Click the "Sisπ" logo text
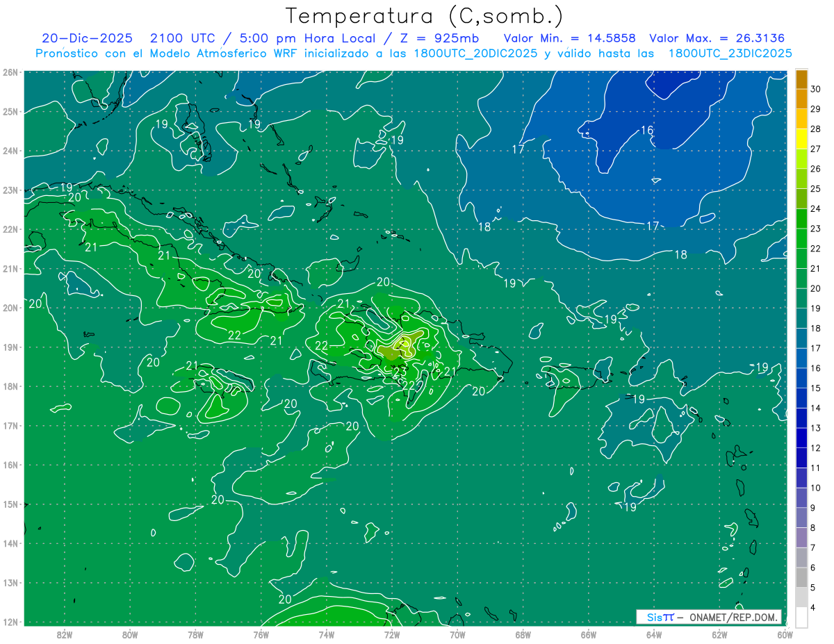This screenshot has height=644, width=834. click(x=660, y=617)
